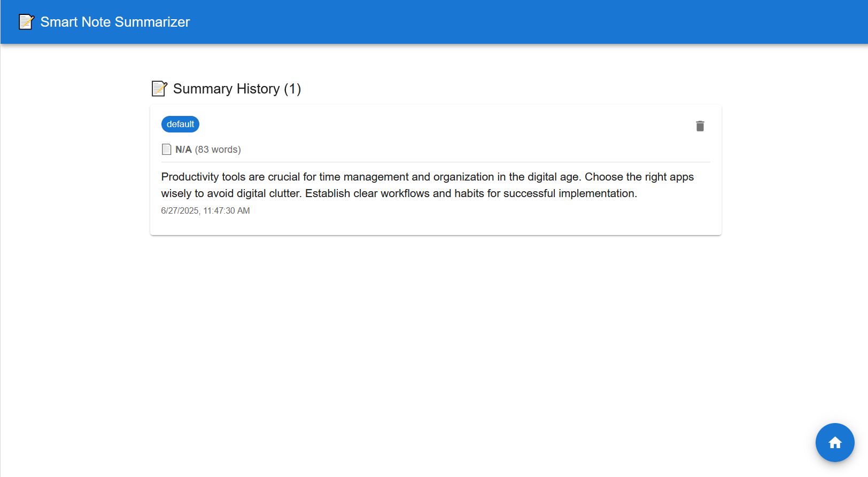The image size is (868, 477).
Task: Open the Smart Note Summarizer title
Action: point(115,22)
